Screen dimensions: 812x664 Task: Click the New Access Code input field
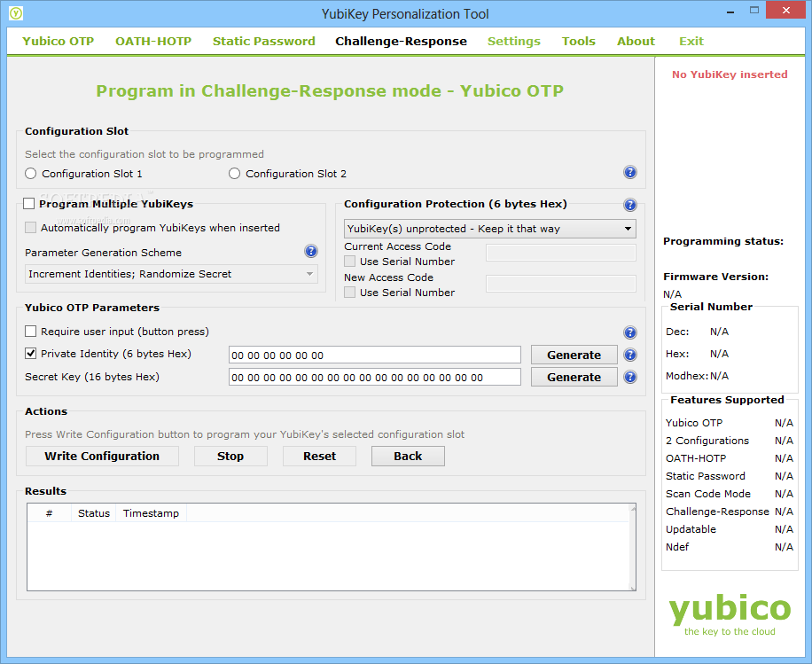(561, 284)
